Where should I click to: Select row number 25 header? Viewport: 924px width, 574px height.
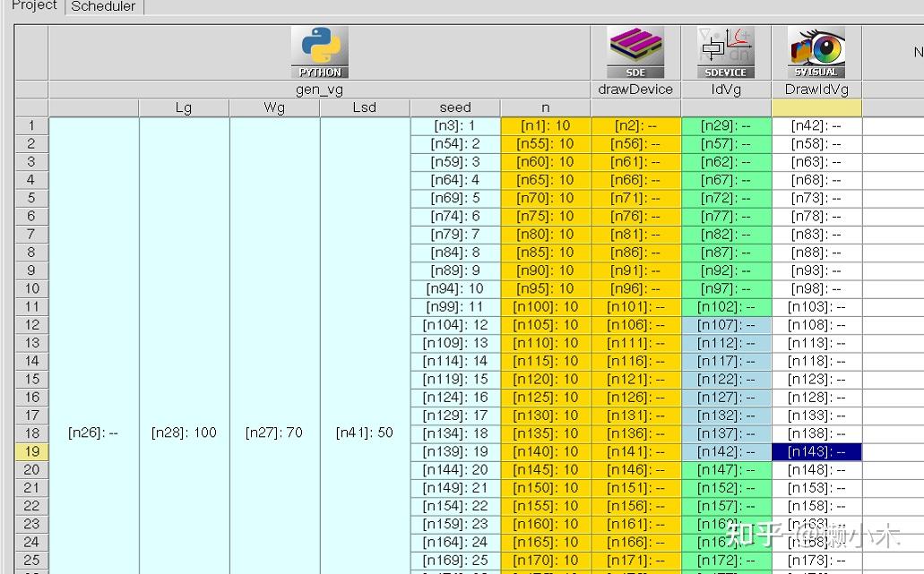point(31,561)
